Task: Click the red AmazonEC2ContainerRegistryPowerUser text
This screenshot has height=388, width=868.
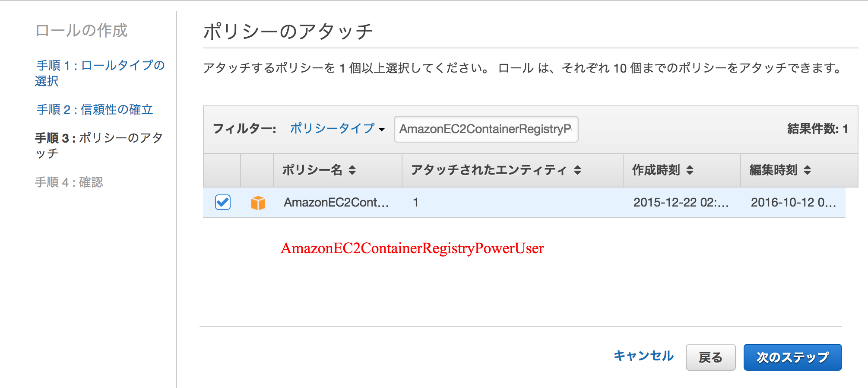Action: coord(412,248)
